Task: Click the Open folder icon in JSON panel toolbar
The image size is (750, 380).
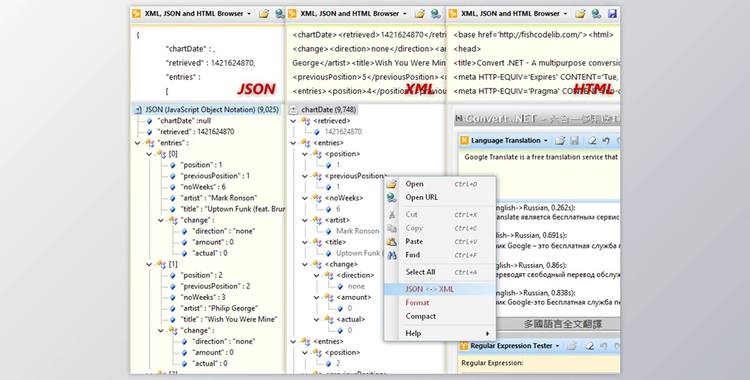Action: click(x=264, y=14)
